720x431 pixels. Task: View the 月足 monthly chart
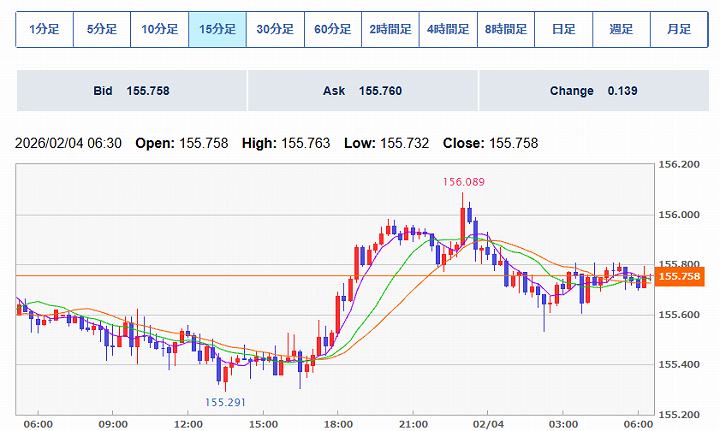point(679,30)
